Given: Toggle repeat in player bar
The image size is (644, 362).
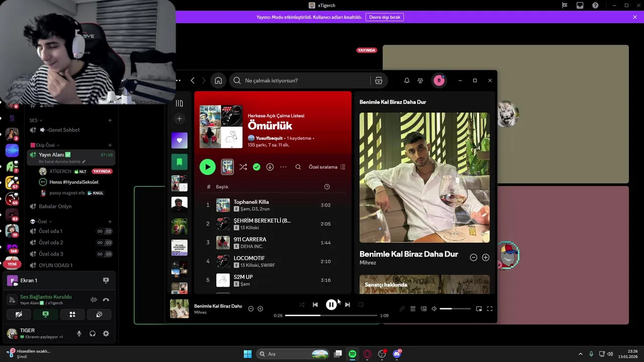Looking at the screenshot, I should [361, 305].
